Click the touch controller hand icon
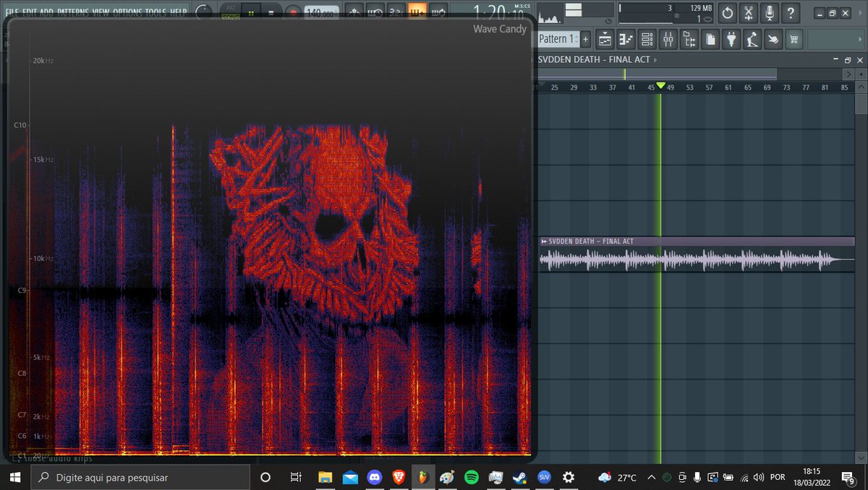The width and height of the screenshot is (868, 490). click(x=773, y=40)
